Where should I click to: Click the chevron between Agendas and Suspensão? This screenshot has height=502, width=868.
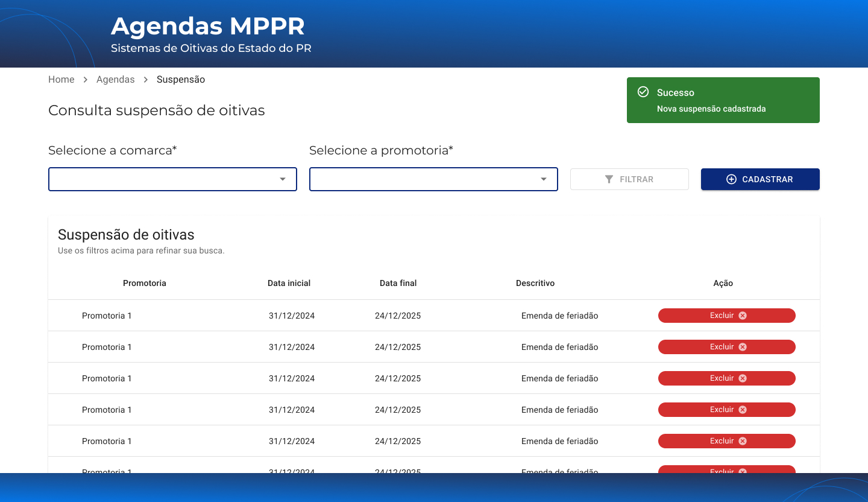click(146, 80)
